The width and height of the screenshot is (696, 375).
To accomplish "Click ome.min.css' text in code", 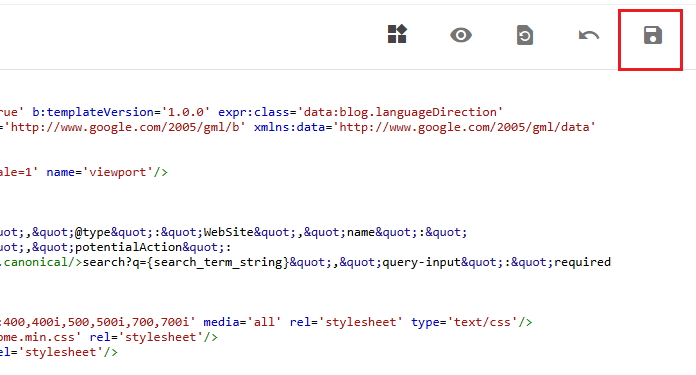I will click(x=40, y=337).
